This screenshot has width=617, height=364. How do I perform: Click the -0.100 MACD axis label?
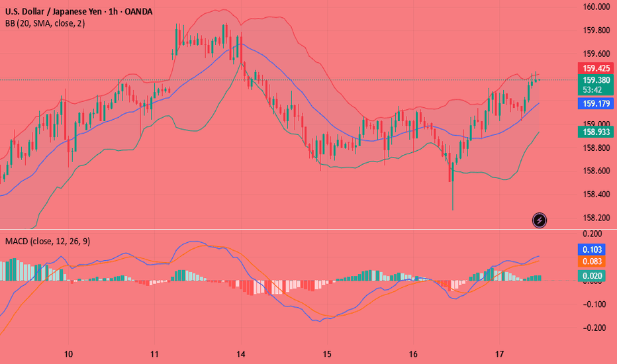tap(594, 304)
